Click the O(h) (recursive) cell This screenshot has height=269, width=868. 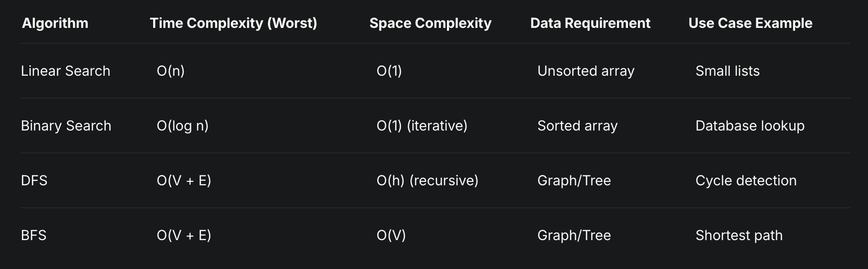pyautogui.click(x=428, y=180)
